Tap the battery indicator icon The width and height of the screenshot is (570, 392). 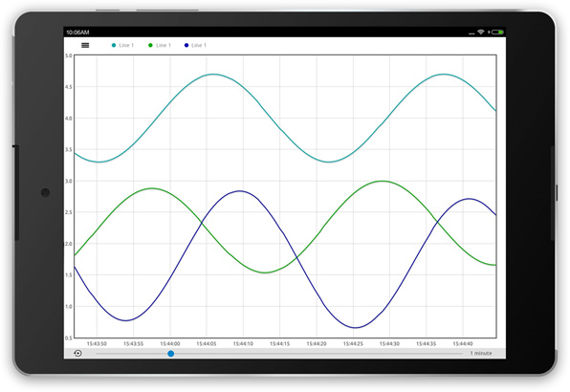point(497,33)
